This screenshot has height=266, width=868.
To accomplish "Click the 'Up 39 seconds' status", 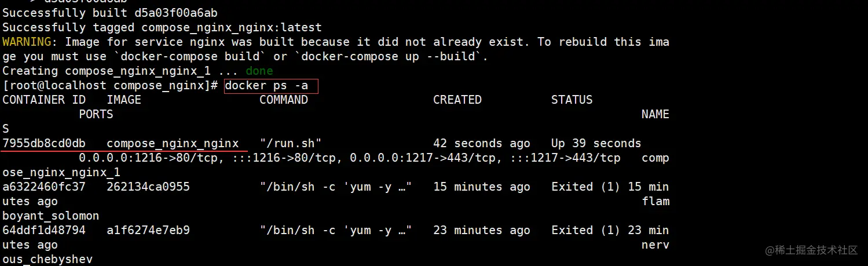I will pyautogui.click(x=596, y=143).
